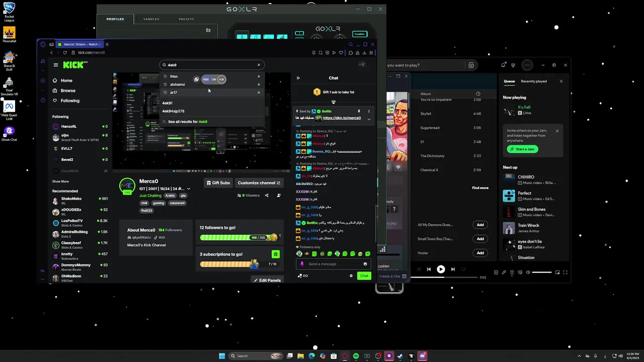
Task: Open Kick sidebar hamburger menu
Action: [x=56, y=65]
